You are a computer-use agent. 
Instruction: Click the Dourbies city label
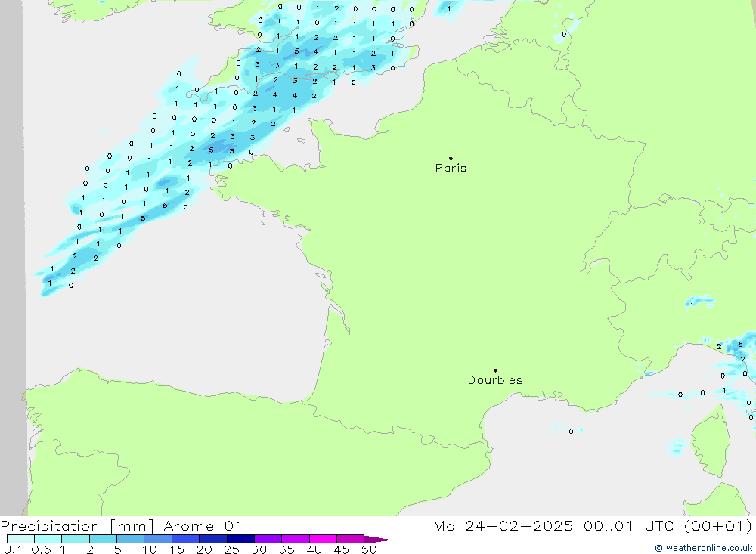[495, 380]
